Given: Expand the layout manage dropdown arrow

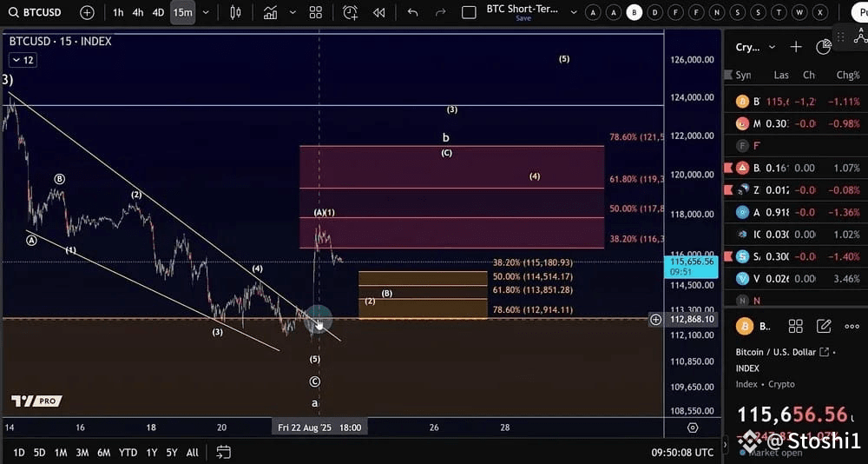Looking at the screenshot, I should click(x=574, y=12).
